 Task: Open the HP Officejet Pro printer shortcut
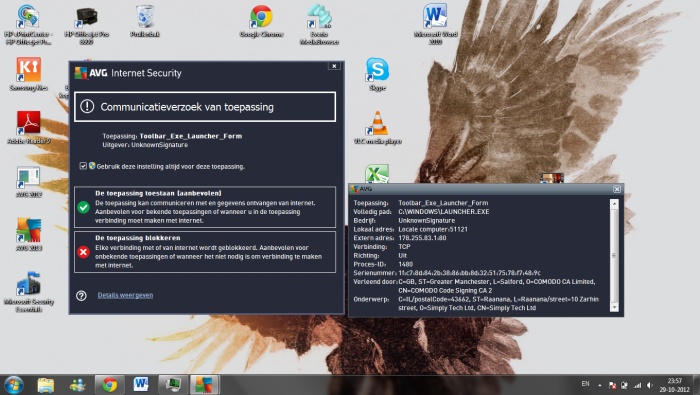coord(87,25)
